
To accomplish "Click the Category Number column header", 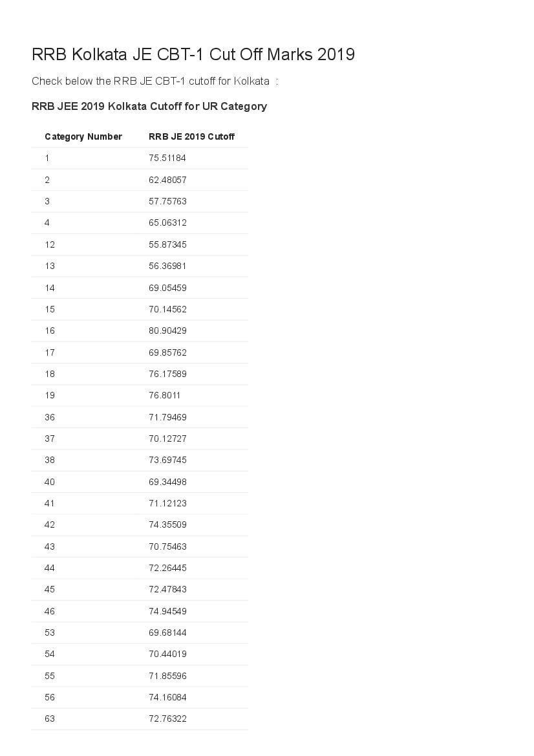I will point(83,136).
